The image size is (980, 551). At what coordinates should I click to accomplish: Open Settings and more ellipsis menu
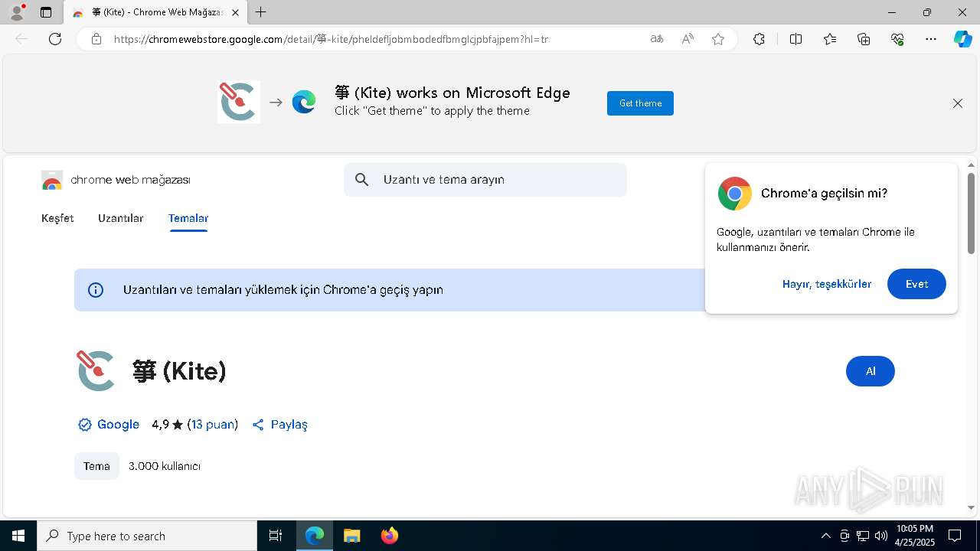931,39
